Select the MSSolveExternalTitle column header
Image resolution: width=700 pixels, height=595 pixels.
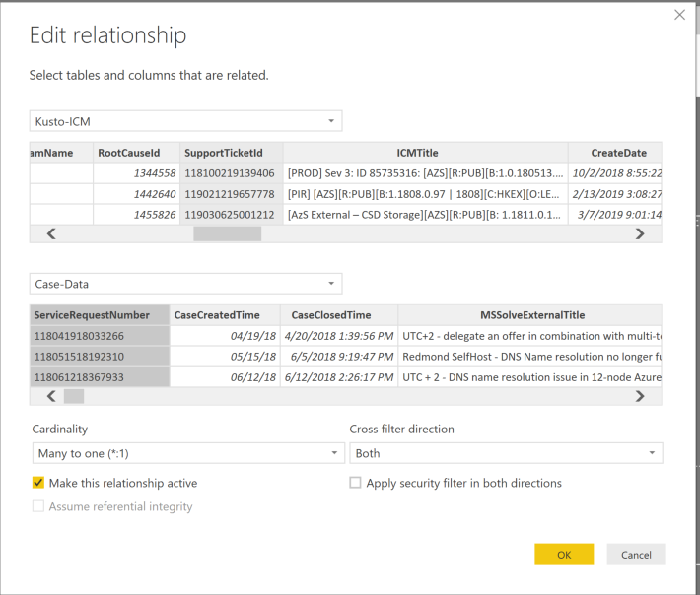pos(529,315)
